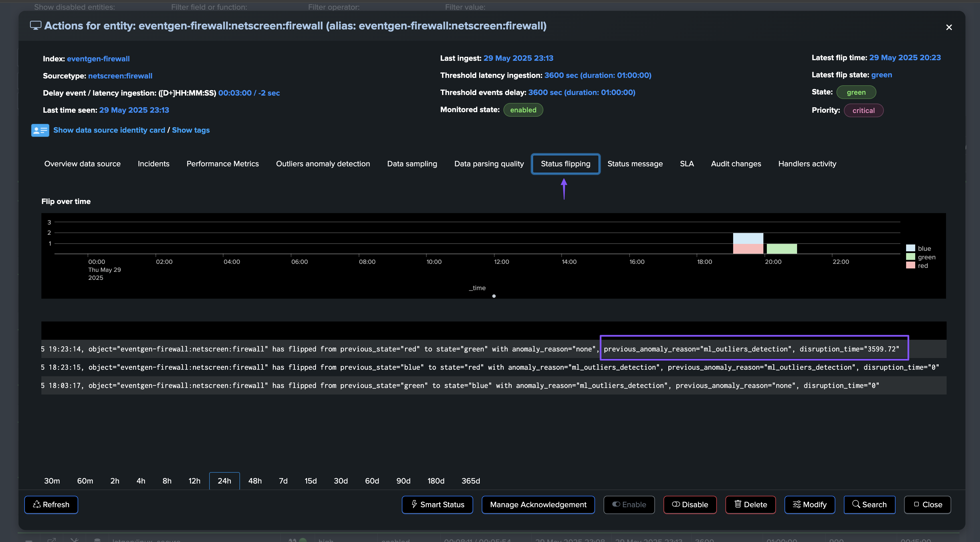This screenshot has width=980, height=542.
Task: Click the Refresh button
Action: [51, 504]
